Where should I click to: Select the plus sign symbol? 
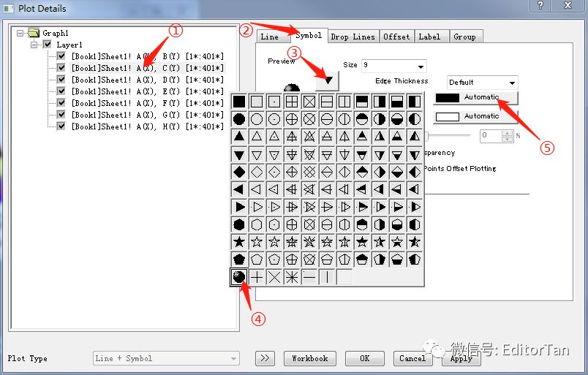[x=257, y=277]
